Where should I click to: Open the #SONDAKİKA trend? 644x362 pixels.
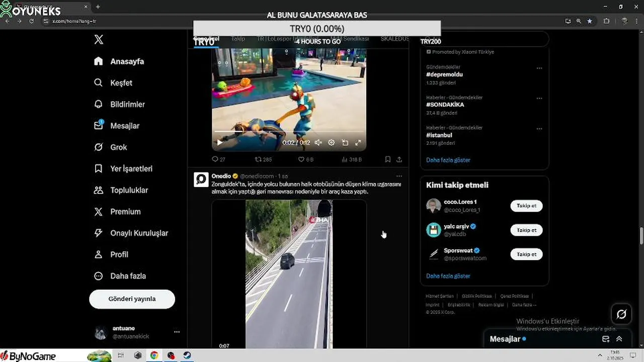(445, 105)
